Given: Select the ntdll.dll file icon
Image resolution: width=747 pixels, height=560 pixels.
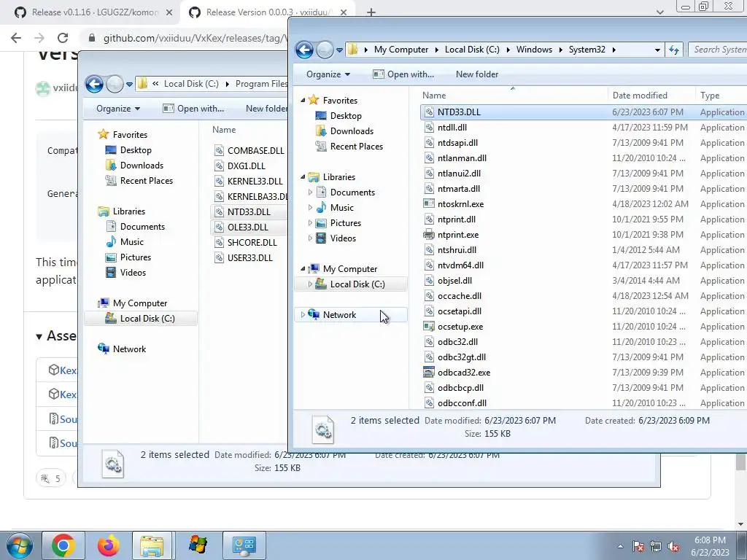Looking at the screenshot, I should [x=429, y=128].
